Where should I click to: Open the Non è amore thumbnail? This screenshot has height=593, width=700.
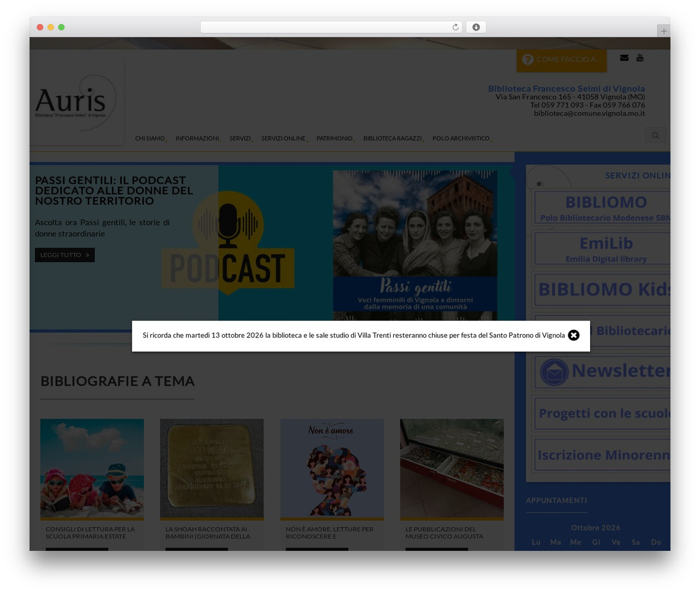[332, 468]
